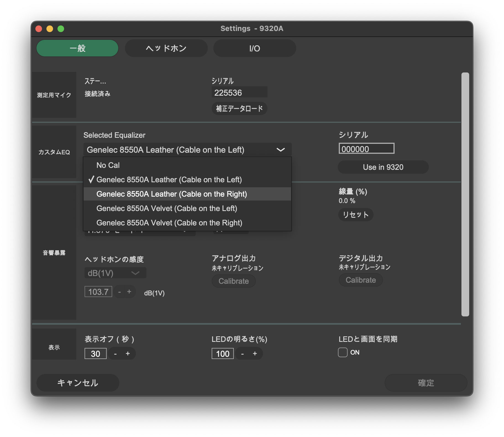Screen dimensions: 504x437
Task: Click the microphone serial field 225536
Action: click(239, 92)
